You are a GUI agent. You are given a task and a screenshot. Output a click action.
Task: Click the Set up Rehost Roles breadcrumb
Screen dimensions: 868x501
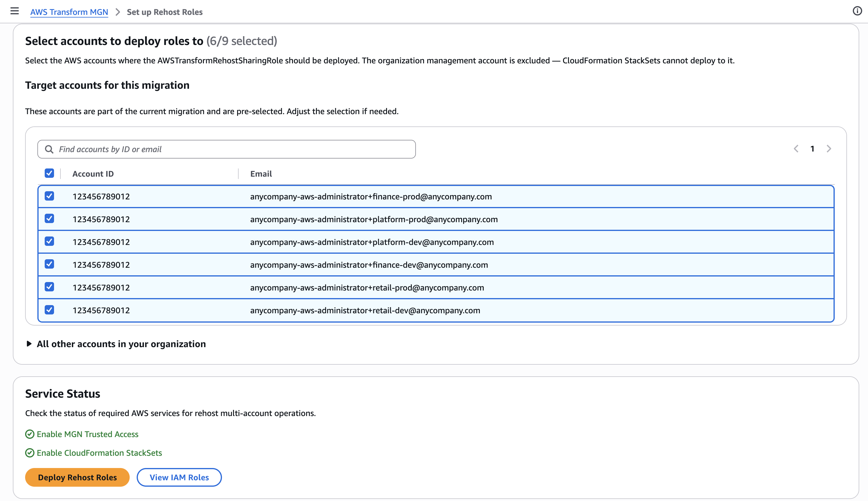coord(164,12)
